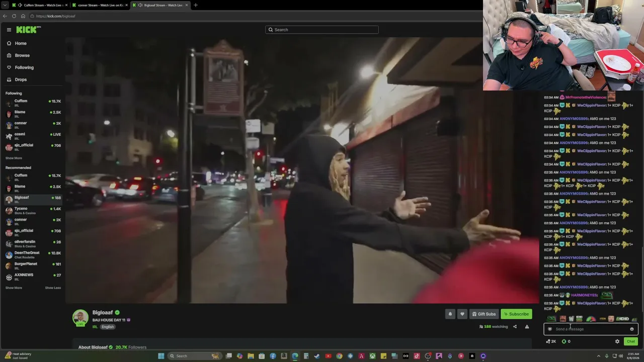Open BurgerPlanet recommended channel
The image size is (644, 362).
pos(33,265)
